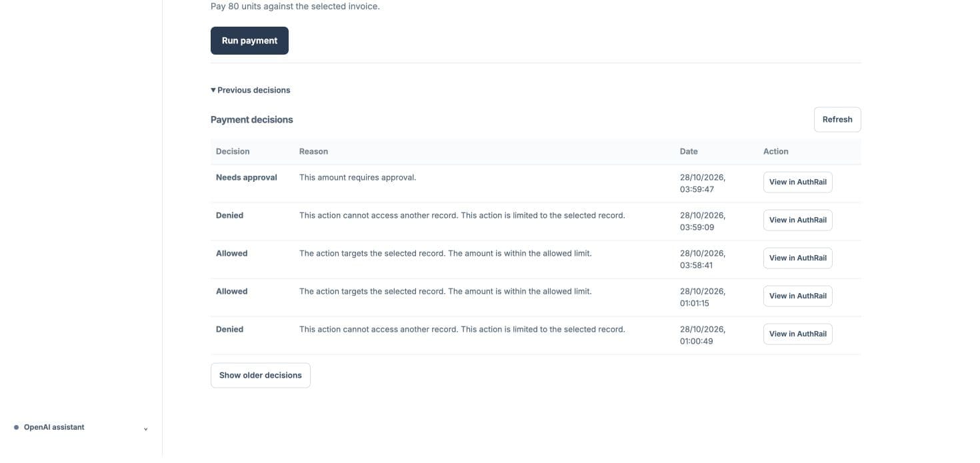Click the Payment decisions heading
The height and width of the screenshot is (463, 980).
coord(252,120)
